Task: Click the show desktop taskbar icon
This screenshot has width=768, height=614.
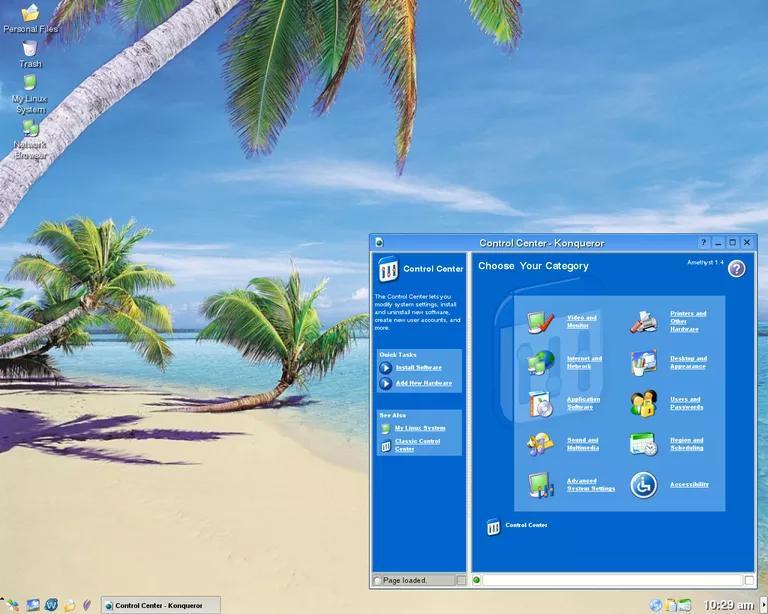Action: click(33, 606)
